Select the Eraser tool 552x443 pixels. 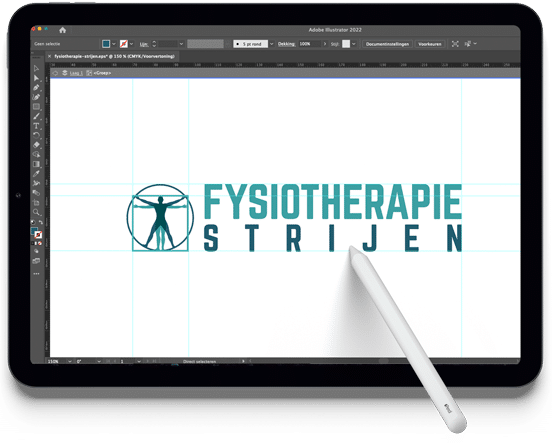[x=36, y=145]
